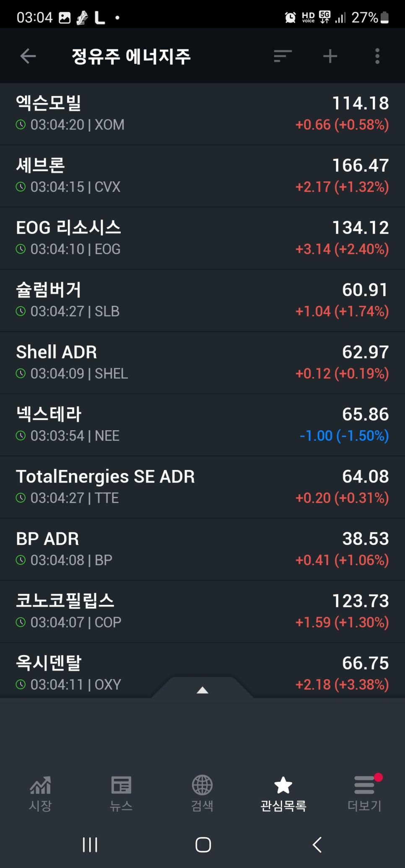
Task: Open the 코노코필립스 COP quote
Action: point(202,612)
